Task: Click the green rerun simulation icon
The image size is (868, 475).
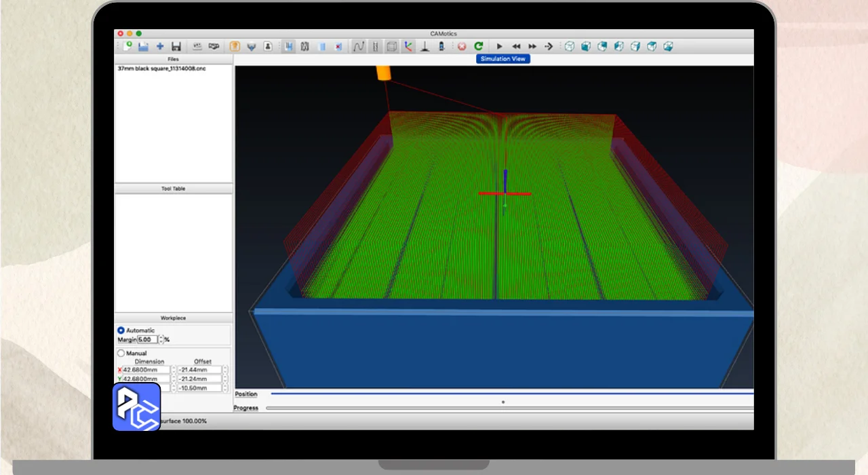Action: click(479, 46)
